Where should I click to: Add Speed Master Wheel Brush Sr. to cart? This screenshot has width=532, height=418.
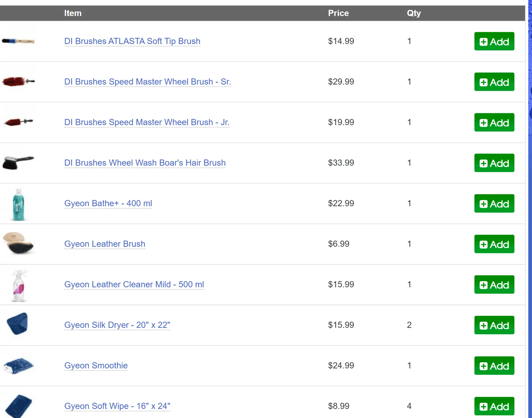click(x=494, y=82)
